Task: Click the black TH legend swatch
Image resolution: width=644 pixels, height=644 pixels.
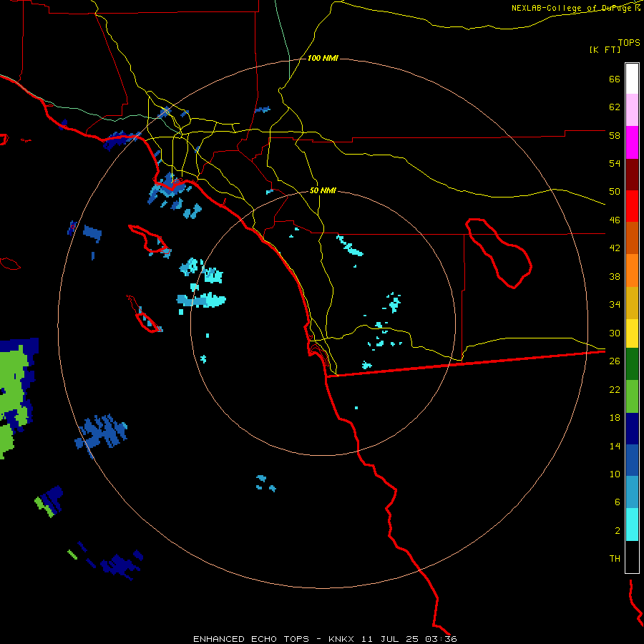Action: click(x=632, y=557)
